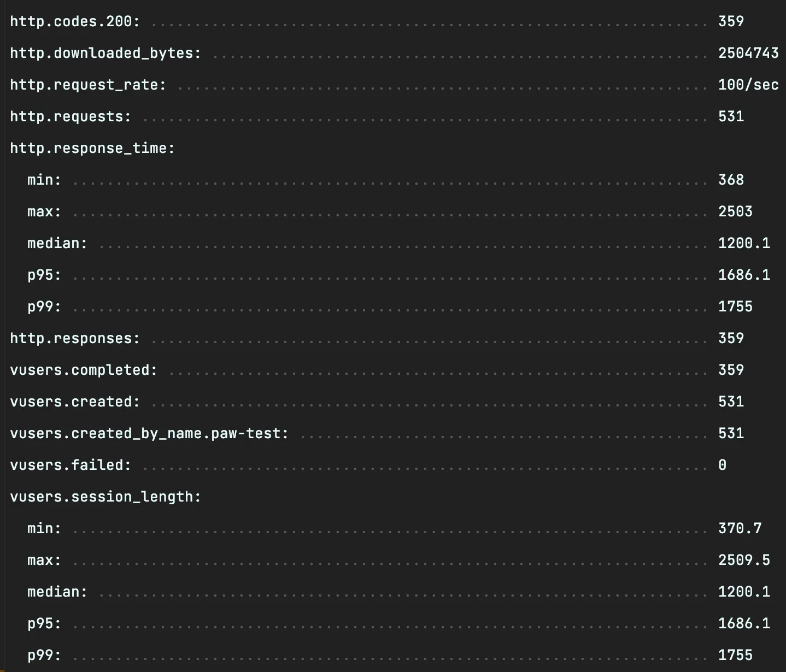786x672 pixels.
Task: Click the vusers.created_by_name.paw-test label
Action: coord(149,433)
